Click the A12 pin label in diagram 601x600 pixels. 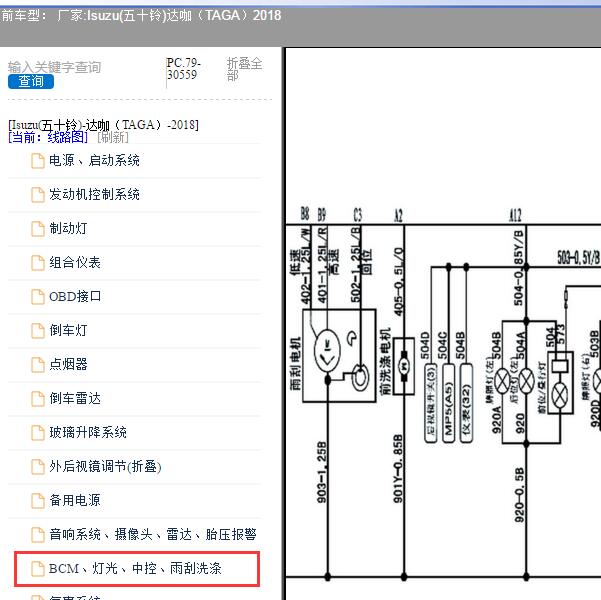[x=515, y=215]
